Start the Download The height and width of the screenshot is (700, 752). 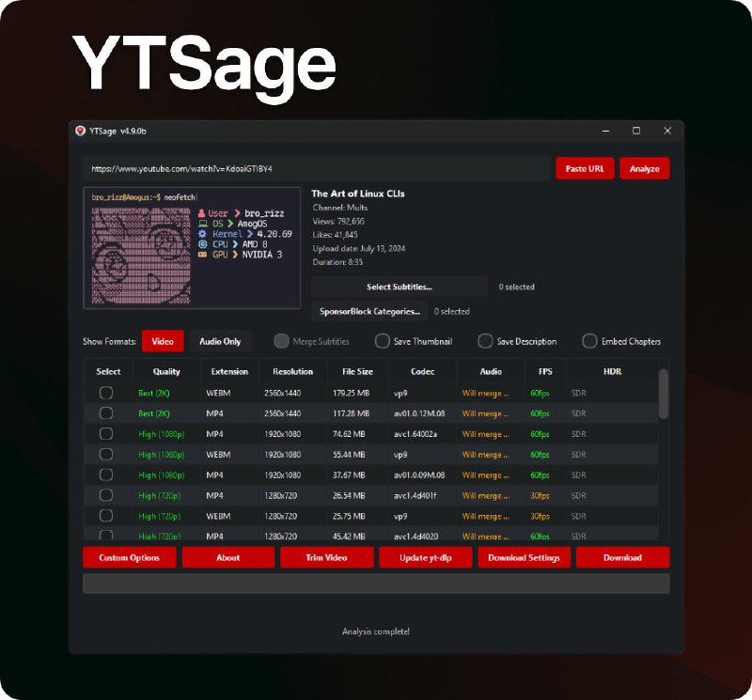coord(622,557)
